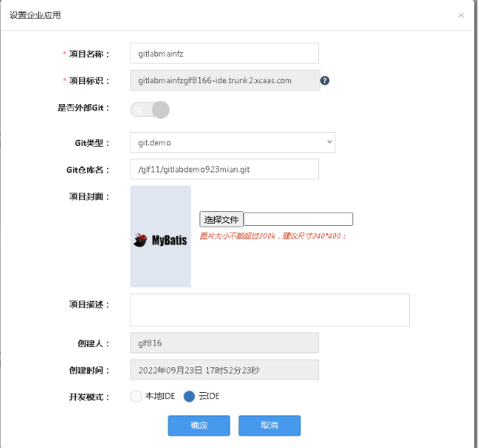Viewport: 479px width, 448px height.
Task: Click the help icon beside 项目标识
Action: coord(325,81)
